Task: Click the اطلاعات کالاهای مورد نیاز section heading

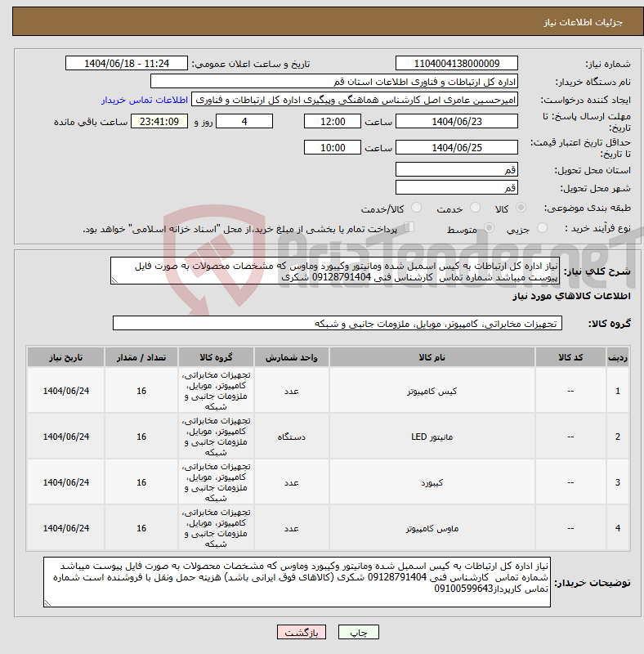Action: click(x=571, y=296)
